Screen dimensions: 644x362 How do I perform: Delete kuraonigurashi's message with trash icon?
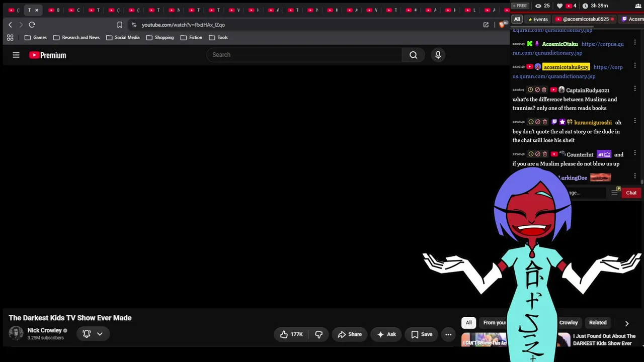tap(545, 122)
